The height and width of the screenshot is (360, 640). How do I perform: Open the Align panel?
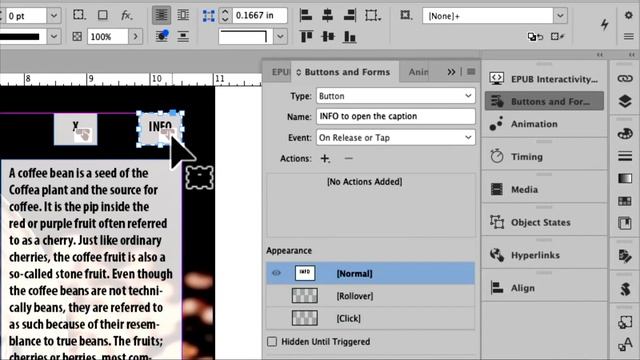tap(544, 288)
